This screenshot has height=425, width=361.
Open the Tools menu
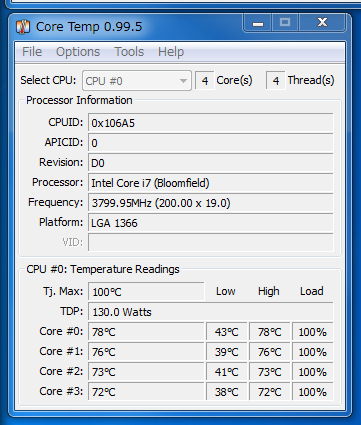point(129,52)
